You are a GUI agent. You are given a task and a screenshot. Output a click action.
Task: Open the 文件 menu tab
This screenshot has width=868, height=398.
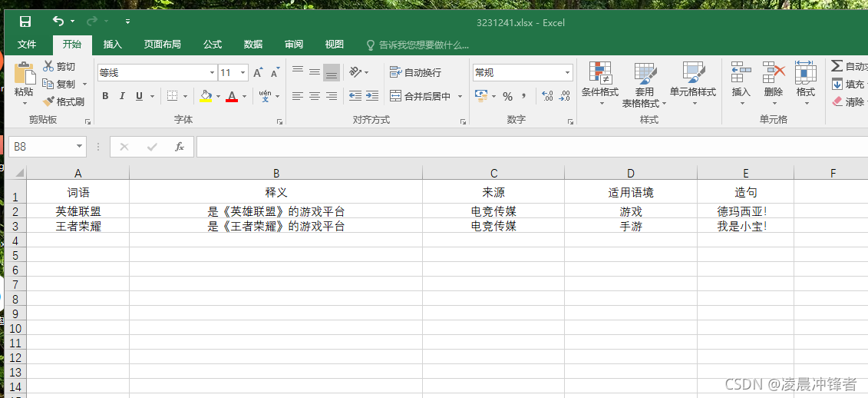tap(27, 45)
